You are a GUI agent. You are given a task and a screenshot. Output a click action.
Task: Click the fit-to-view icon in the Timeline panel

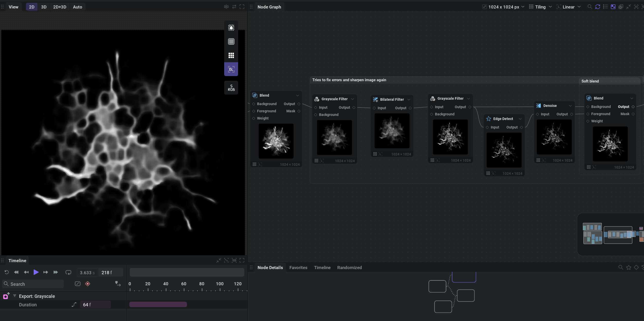coord(226,260)
